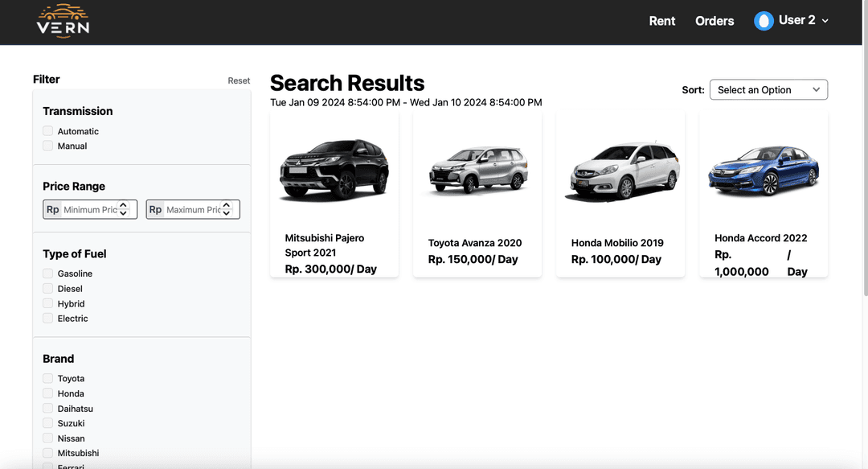868x469 pixels.
Task: Open the Orders page
Action: 714,20
